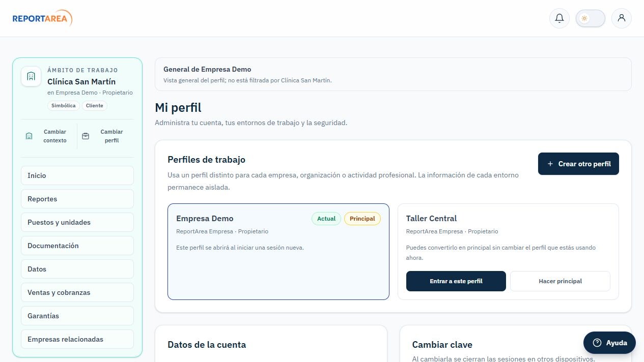Click Cambiar contexto

(x=49, y=136)
